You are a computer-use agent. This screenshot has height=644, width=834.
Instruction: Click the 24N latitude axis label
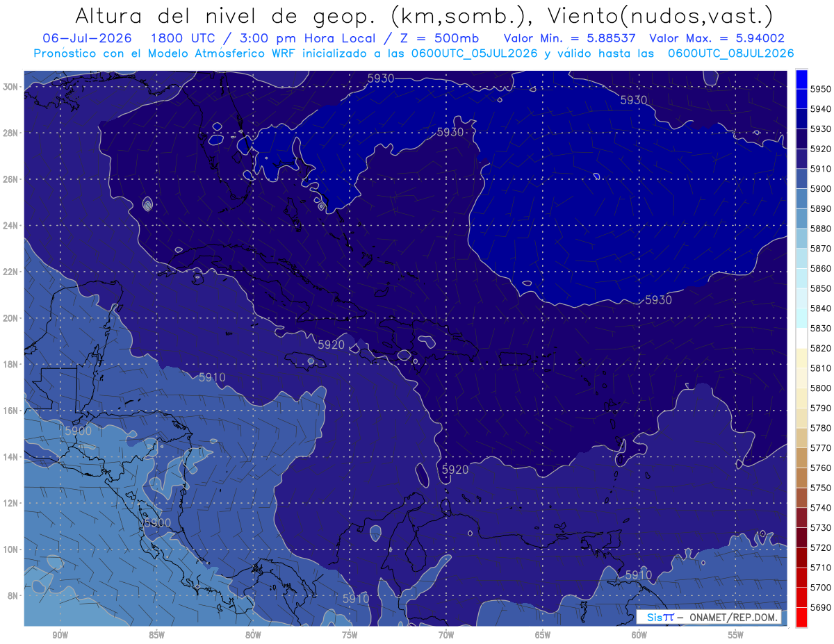10,226
